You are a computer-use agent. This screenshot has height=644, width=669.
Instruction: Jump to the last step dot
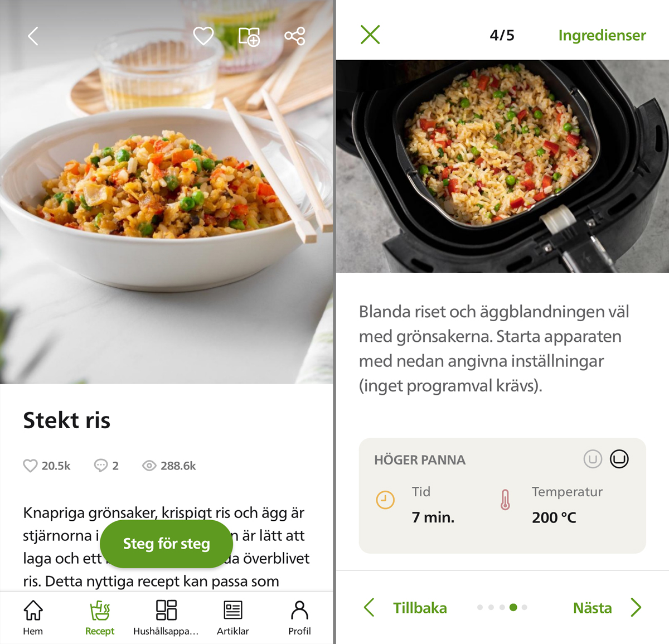525,607
